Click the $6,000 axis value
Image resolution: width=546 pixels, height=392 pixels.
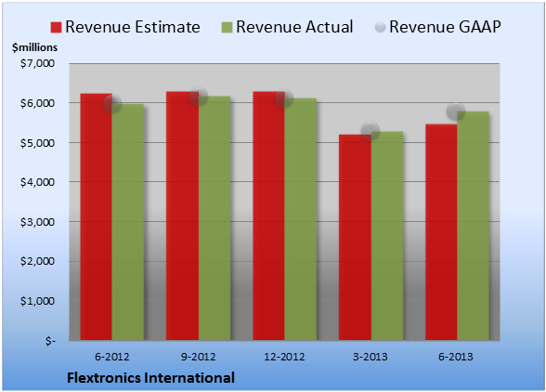coord(37,103)
